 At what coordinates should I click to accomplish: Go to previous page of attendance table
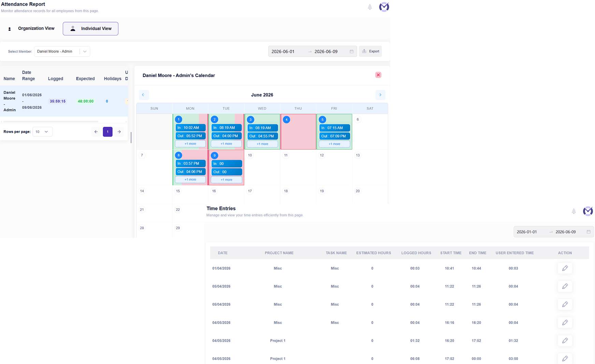pyautogui.click(x=96, y=132)
